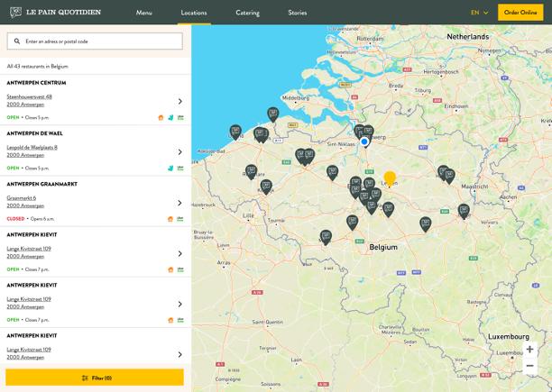Click the orange icon in Antwerpen Centrum row

tap(161, 117)
